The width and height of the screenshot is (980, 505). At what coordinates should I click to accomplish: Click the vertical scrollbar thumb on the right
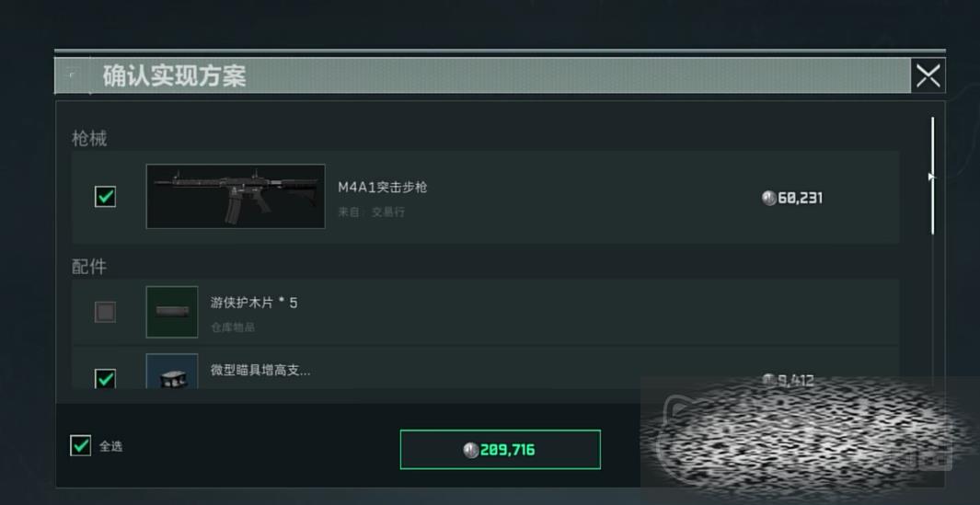click(932, 176)
